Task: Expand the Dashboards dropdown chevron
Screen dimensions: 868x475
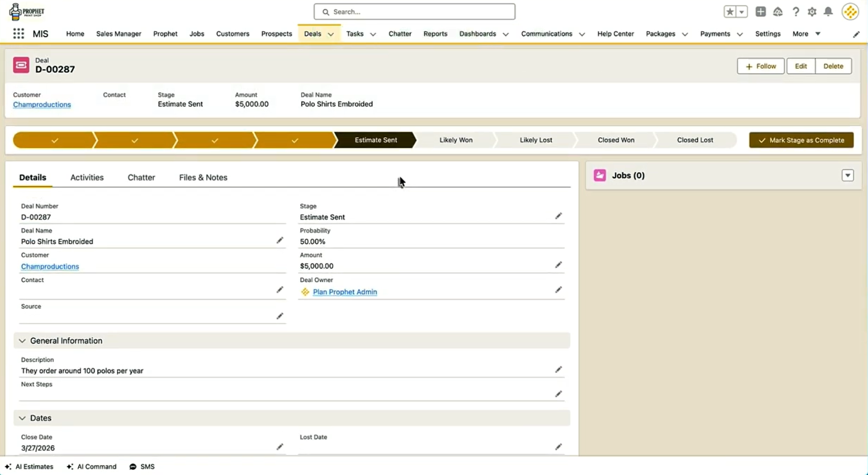Action: coord(506,34)
